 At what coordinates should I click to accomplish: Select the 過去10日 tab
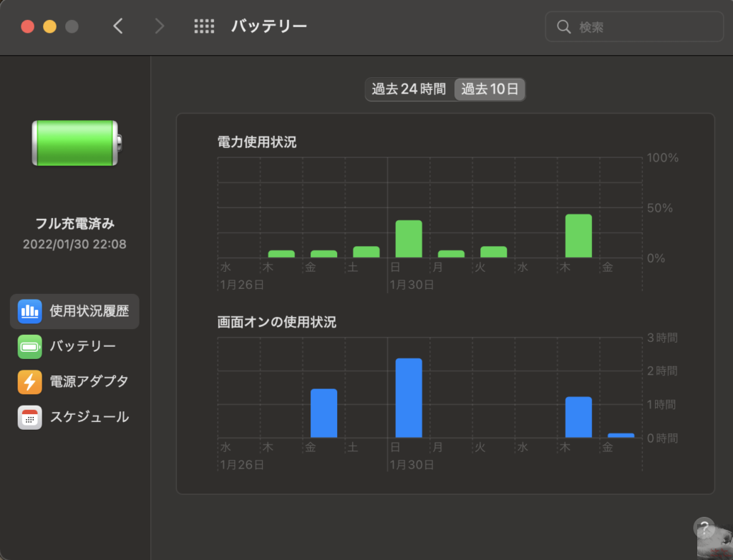(x=490, y=89)
